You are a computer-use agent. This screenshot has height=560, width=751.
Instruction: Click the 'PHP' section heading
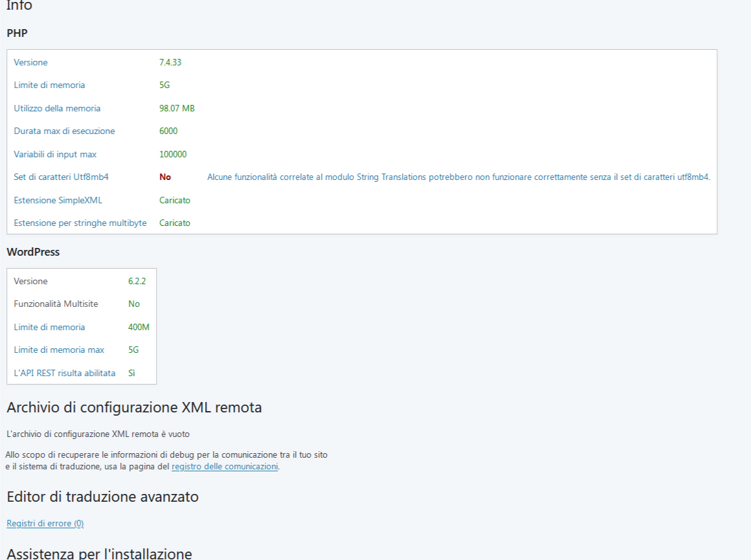(17, 33)
